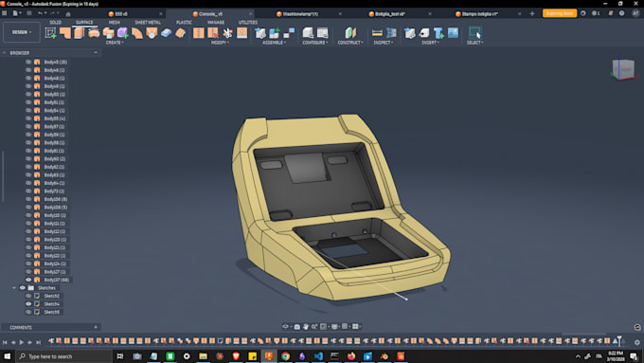This screenshot has width=644, height=363.
Task: Open timeline settings gear icon
Action: (x=637, y=342)
